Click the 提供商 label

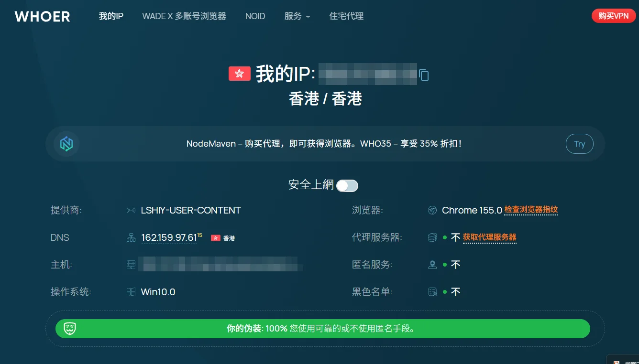pyautogui.click(x=66, y=210)
